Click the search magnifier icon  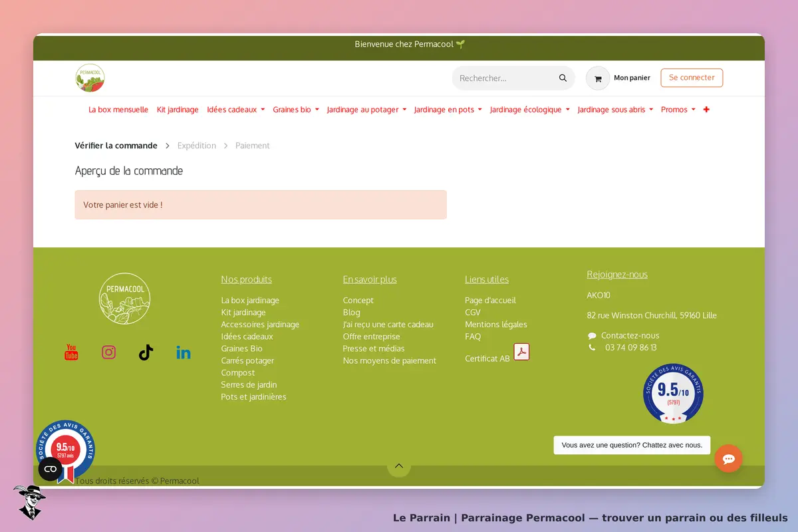(x=563, y=78)
